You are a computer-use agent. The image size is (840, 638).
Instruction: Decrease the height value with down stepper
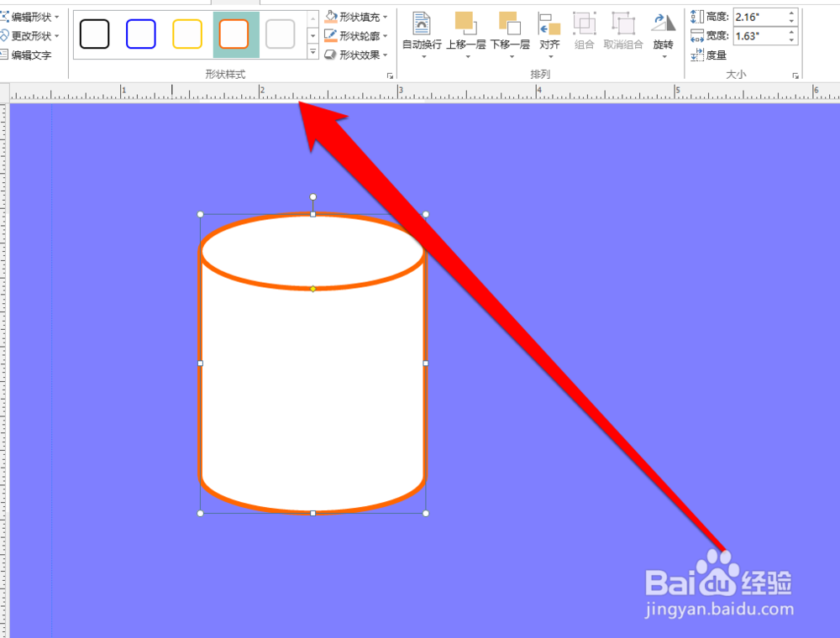(x=791, y=22)
